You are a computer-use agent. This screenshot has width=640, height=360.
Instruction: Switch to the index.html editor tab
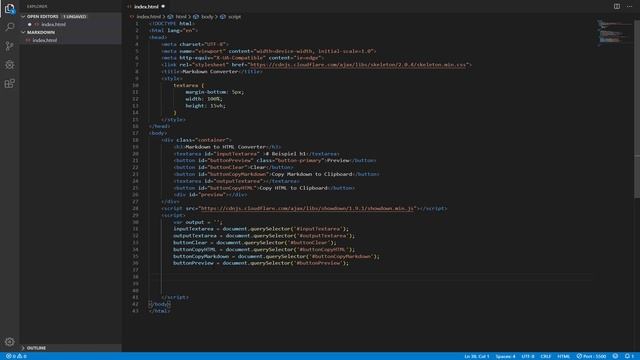click(146, 7)
